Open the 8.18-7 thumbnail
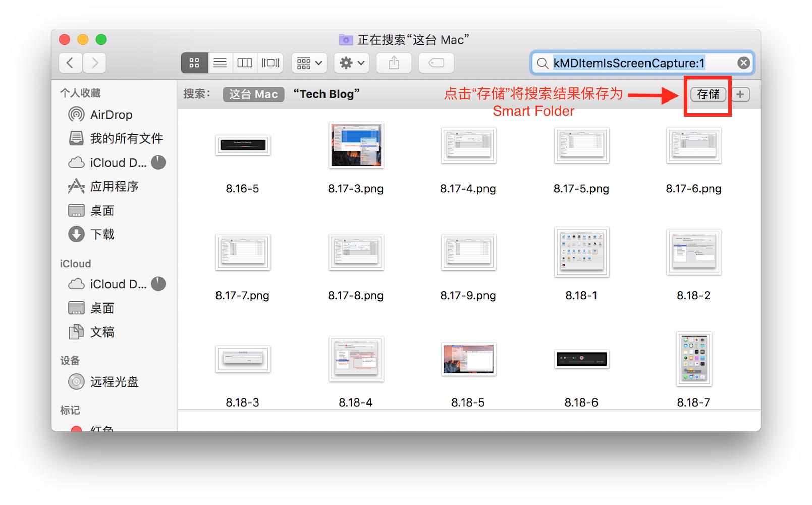Screen dimensions: 812x505 [x=694, y=360]
